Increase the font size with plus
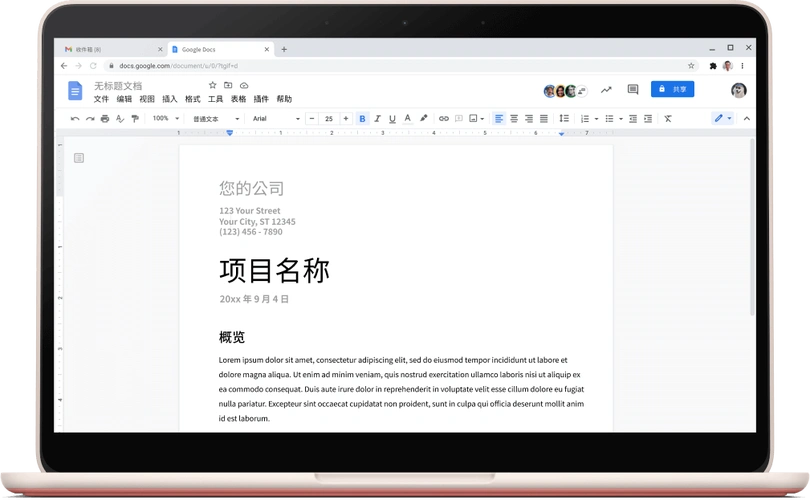This screenshot has width=810, height=500. (x=346, y=119)
